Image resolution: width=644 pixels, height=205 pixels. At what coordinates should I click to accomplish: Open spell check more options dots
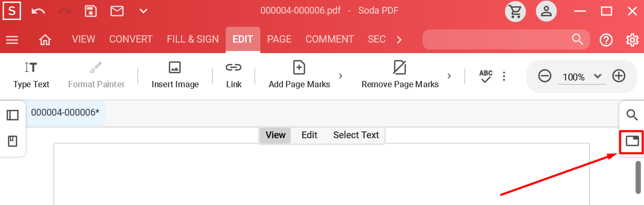[504, 76]
